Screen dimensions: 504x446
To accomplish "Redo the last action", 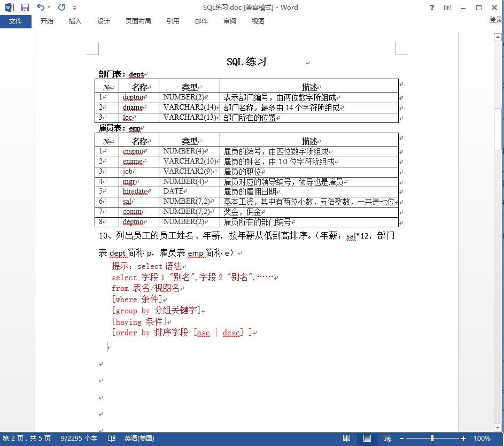I will click(x=61, y=7).
